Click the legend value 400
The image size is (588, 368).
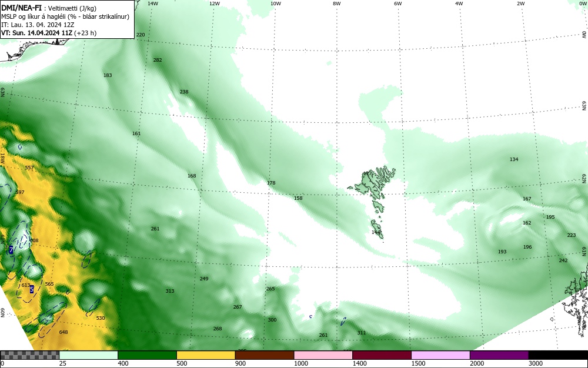point(123,363)
